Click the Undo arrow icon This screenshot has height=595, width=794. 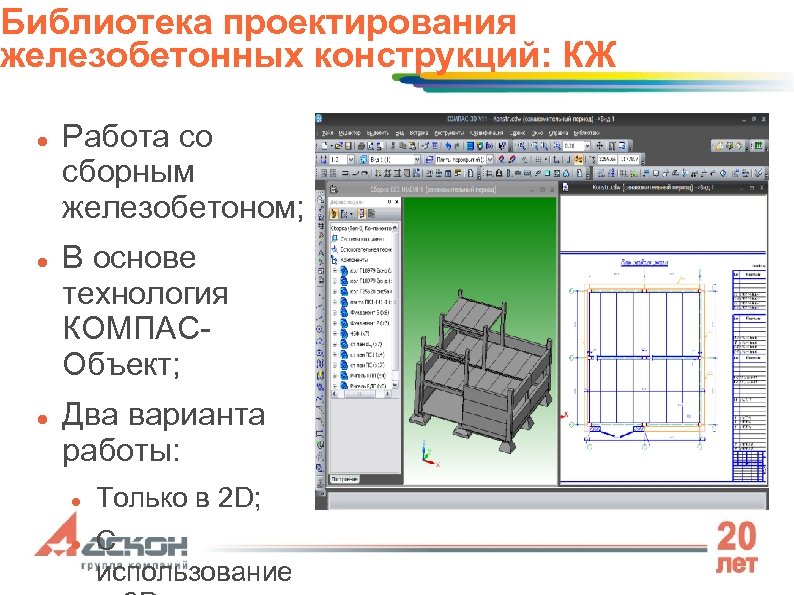click(x=448, y=146)
